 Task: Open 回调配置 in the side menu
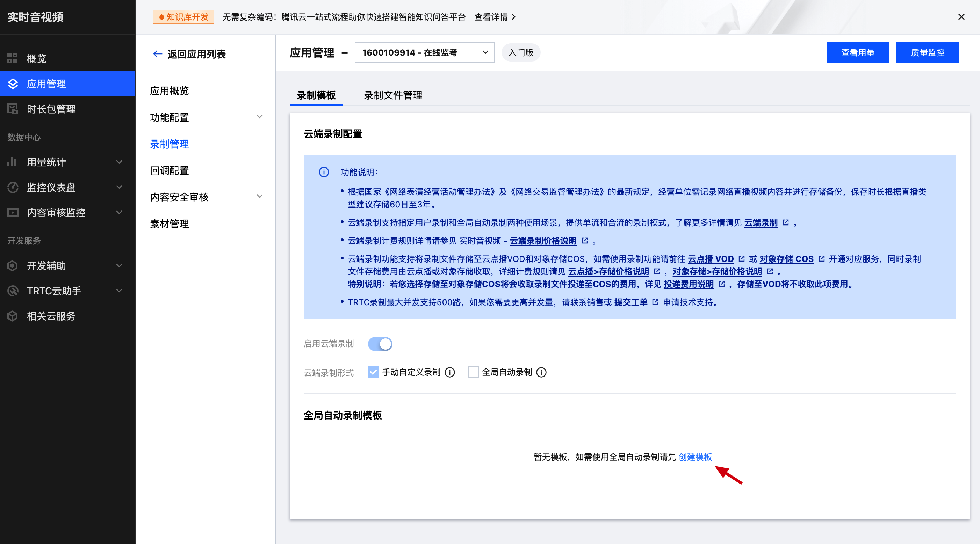(x=170, y=171)
